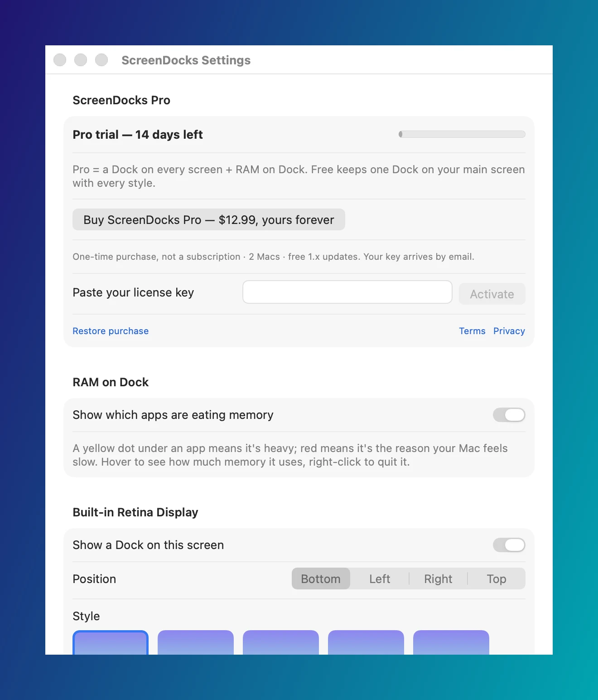
Task: Click the 'Style' label
Action: tap(86, 616)
